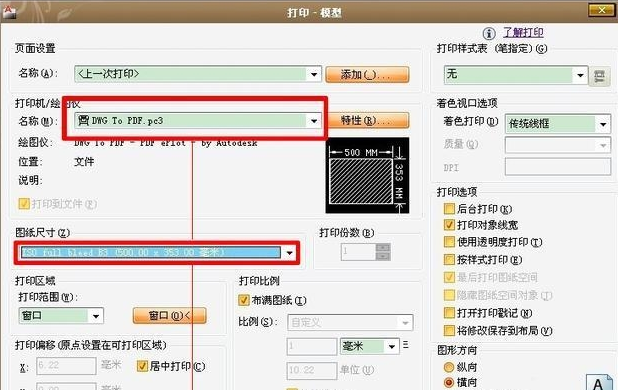Select the 纵向 portrait radio button
Viewport: 618px width, 390px height.
(449, 367)
